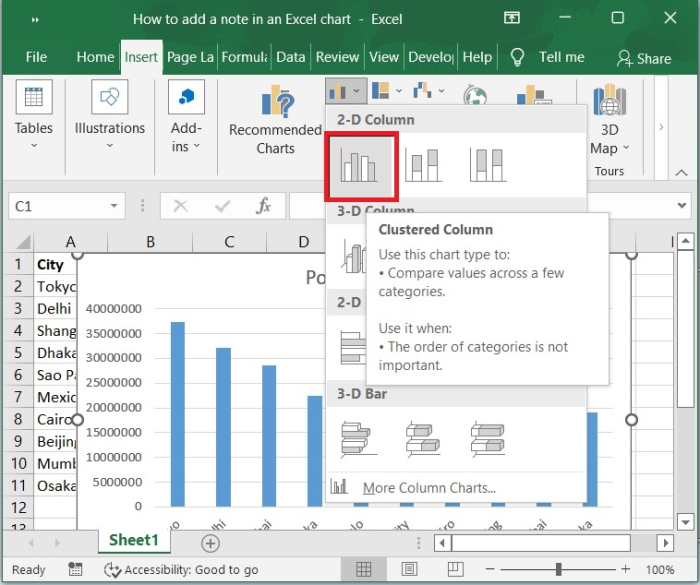Expand the Name Box dropdown arrow
This screenshot has width=700, height=585.
click(115, 206)
